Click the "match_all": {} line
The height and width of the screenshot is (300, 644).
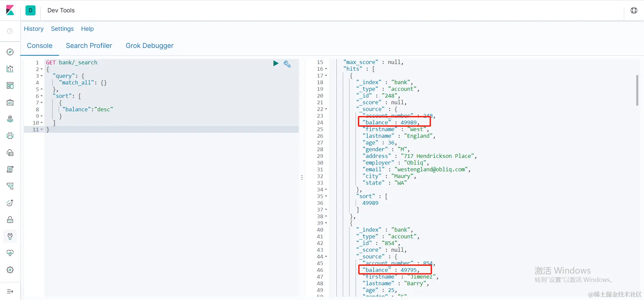point(83,83)
